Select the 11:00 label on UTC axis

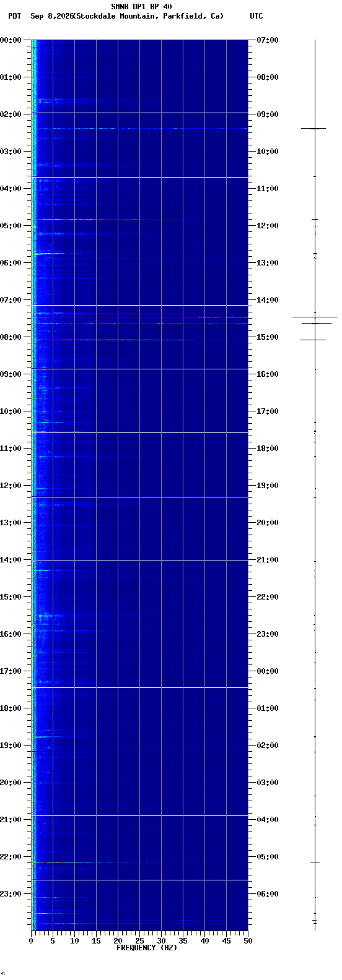point(268,189)
